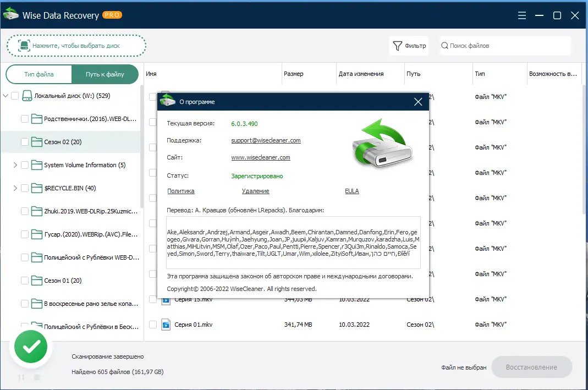Click the video file icon of Серия 01.mkv
The image size is (588, 390).
tap(166, 325)
